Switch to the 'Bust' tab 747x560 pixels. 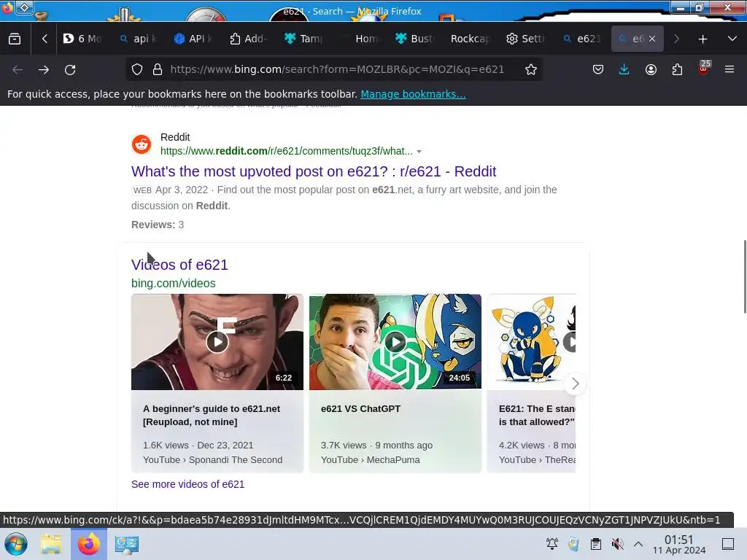click(414, 39)
